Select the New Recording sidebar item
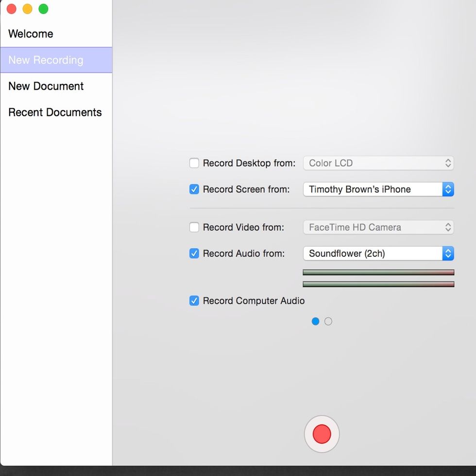Viewport: 476px width, 476px height. click(46, 60)
